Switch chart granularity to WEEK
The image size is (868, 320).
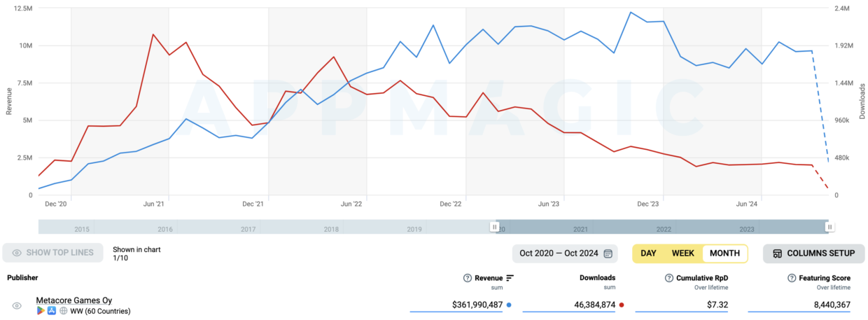pyautogui.click(x=682, y=253)
